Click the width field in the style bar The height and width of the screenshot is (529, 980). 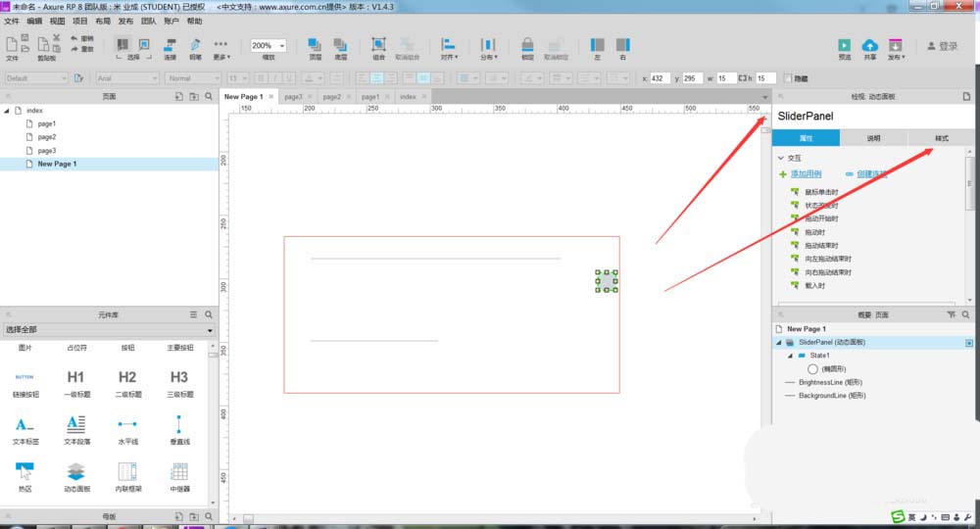(726, 78)
